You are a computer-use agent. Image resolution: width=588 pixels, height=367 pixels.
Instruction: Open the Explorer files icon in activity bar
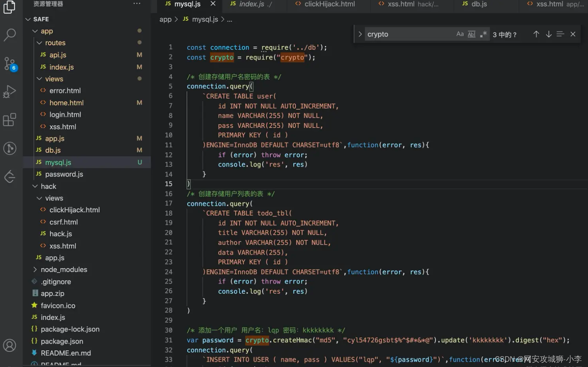pos(10,7)
